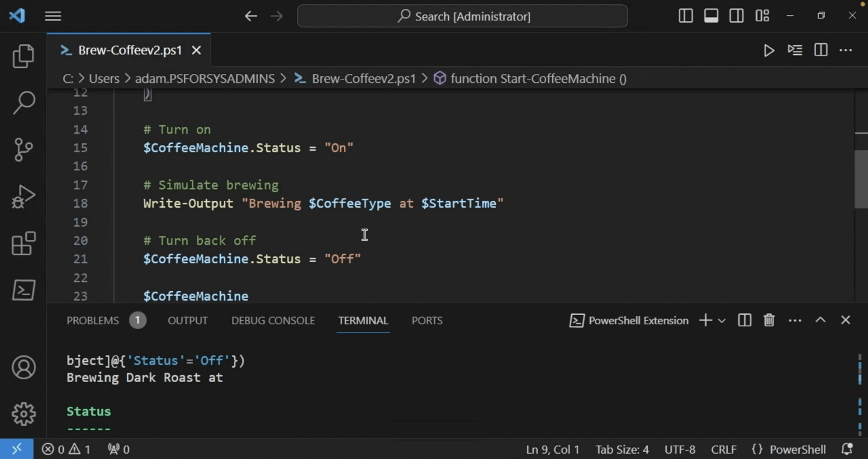Split the editor to the right
This screenshot has height=459, width=868.
tap(821, 50)
